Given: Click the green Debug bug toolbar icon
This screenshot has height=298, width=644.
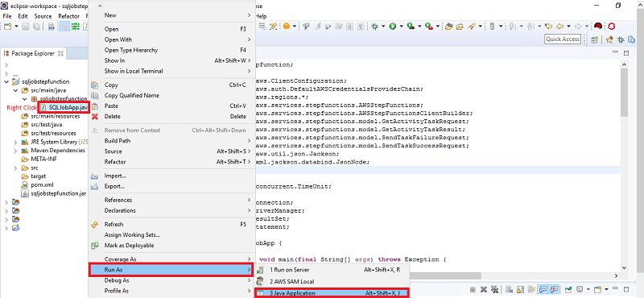Looking at the screenshot, I should [374, 26].
